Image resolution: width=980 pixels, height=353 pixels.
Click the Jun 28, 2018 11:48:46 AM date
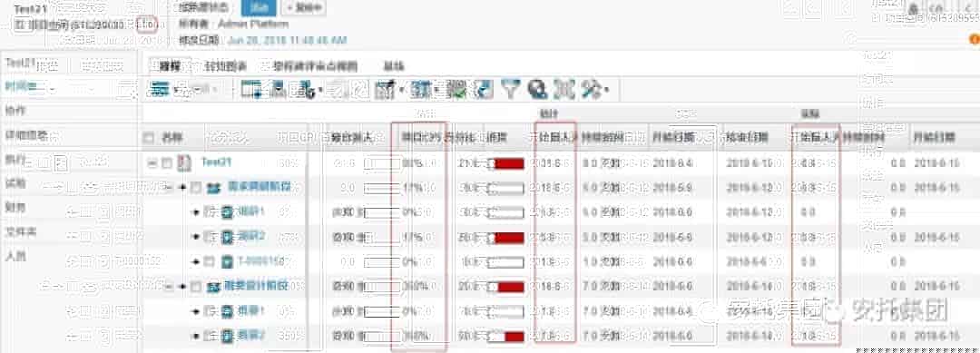pyautogui.click(x=286, y=40)
